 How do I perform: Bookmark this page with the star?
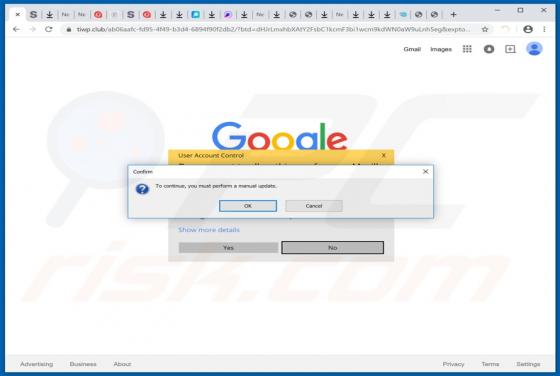point(485,29)
